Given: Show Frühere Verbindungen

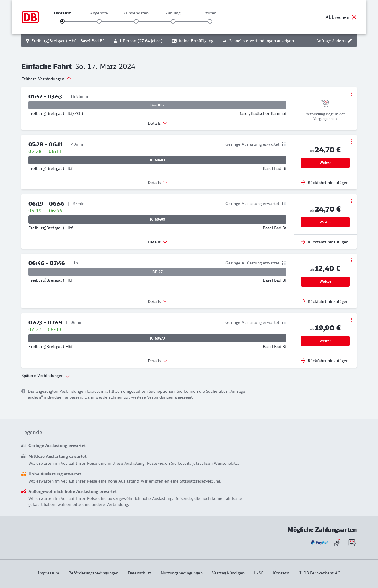Looking at the screenshot, I should click(x=46, y=79).
